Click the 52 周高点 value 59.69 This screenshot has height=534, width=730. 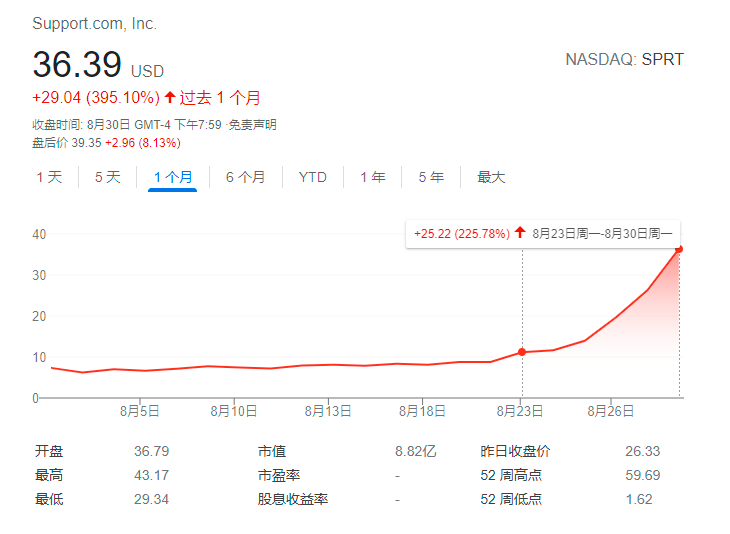(x=642, y=475)
